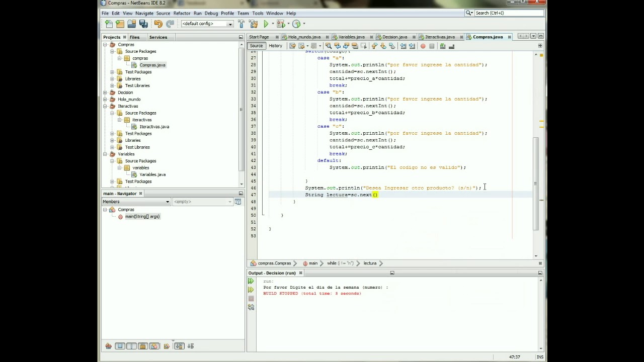The height and width of the screenshot is (362, 644).
Task: Switch to the Services tab
Action: click(158, 37)
